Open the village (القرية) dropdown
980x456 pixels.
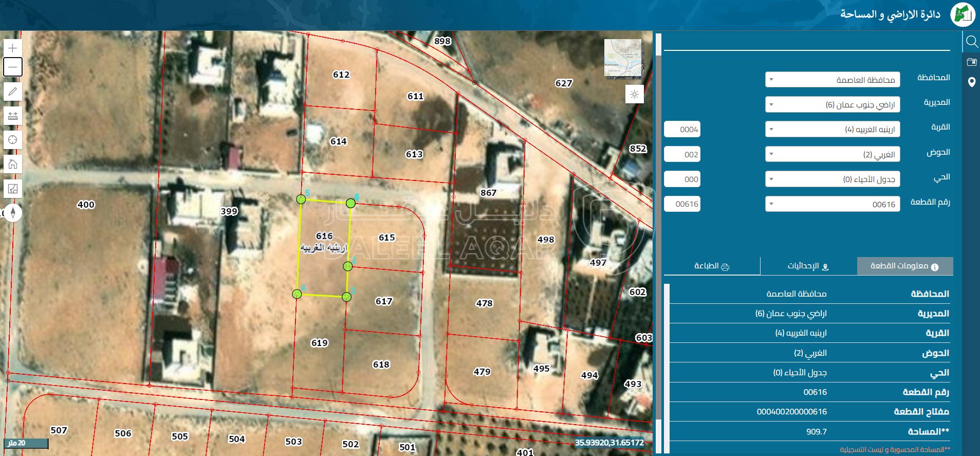tap(832, 129)
